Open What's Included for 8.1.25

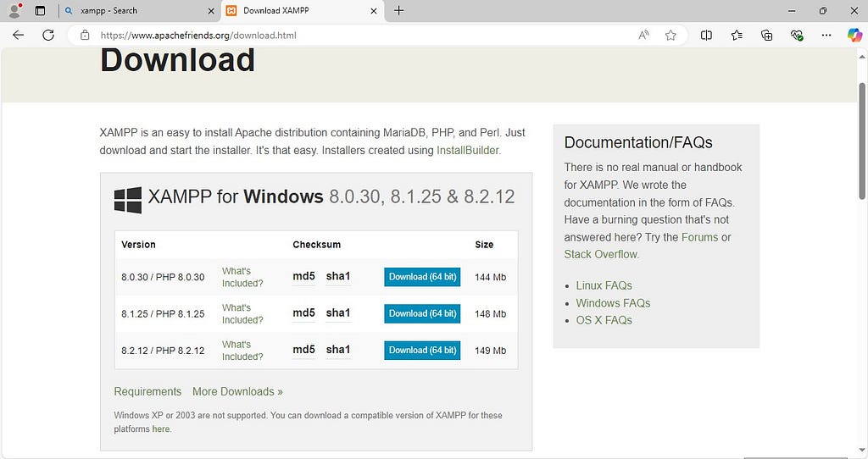click(x=242, y=313)
